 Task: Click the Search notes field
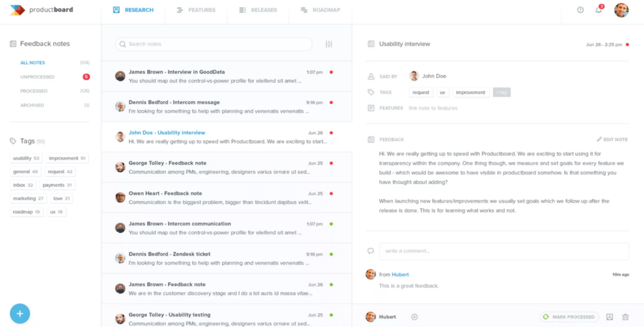(213, 44)
